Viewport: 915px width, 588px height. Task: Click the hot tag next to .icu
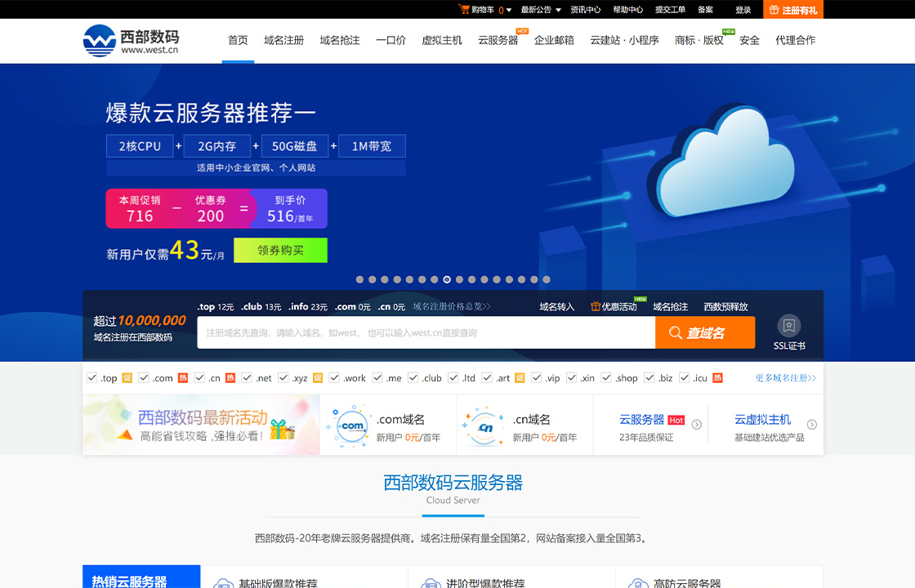[718, 378]
